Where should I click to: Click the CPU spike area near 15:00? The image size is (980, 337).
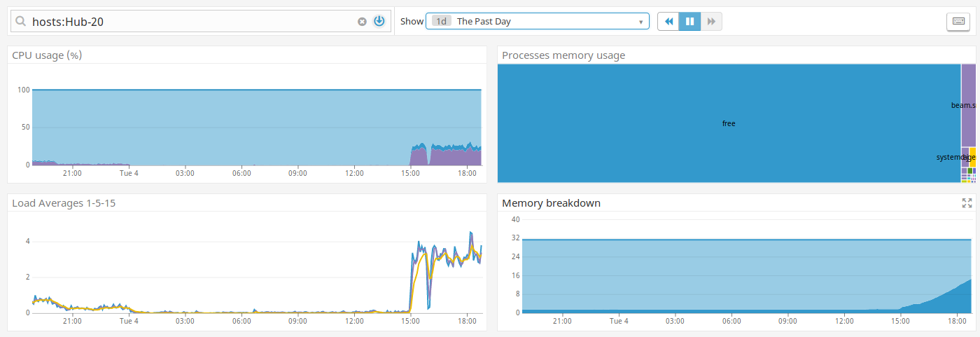click(x=419, y=156)
